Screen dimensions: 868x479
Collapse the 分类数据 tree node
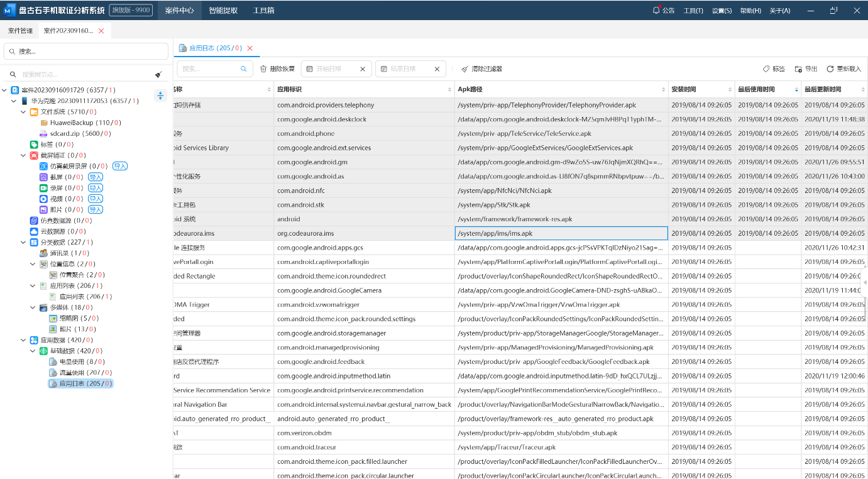point(24,242)
